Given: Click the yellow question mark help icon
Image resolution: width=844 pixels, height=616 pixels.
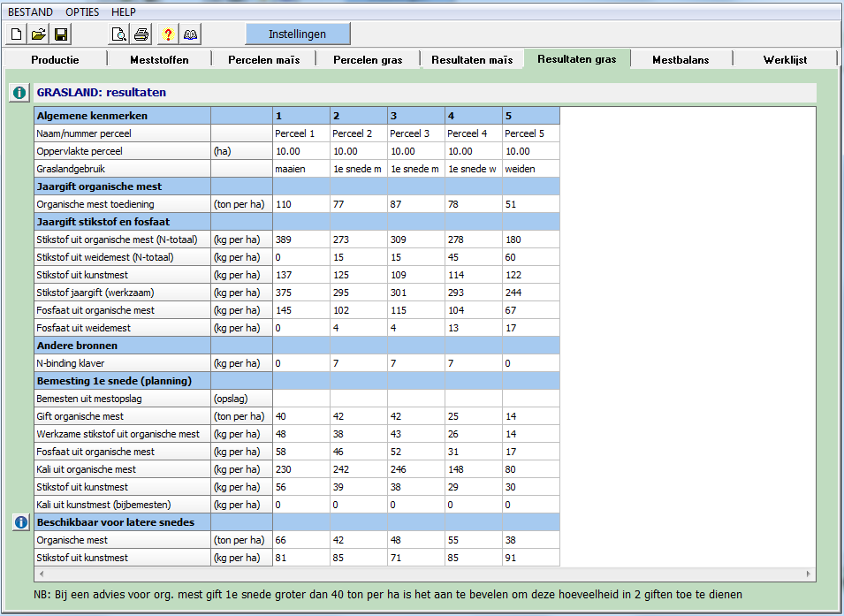Looking at the screenshot, I should coord(167,34).
